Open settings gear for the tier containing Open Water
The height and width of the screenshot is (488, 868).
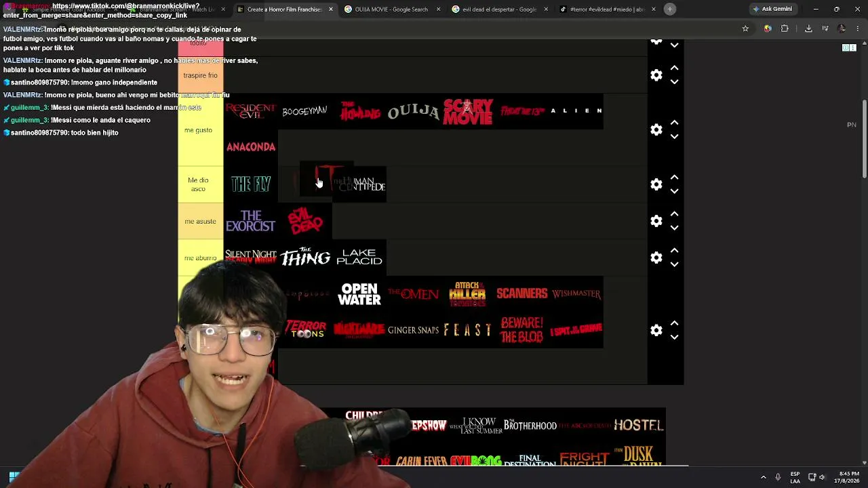tap(656, 330)
